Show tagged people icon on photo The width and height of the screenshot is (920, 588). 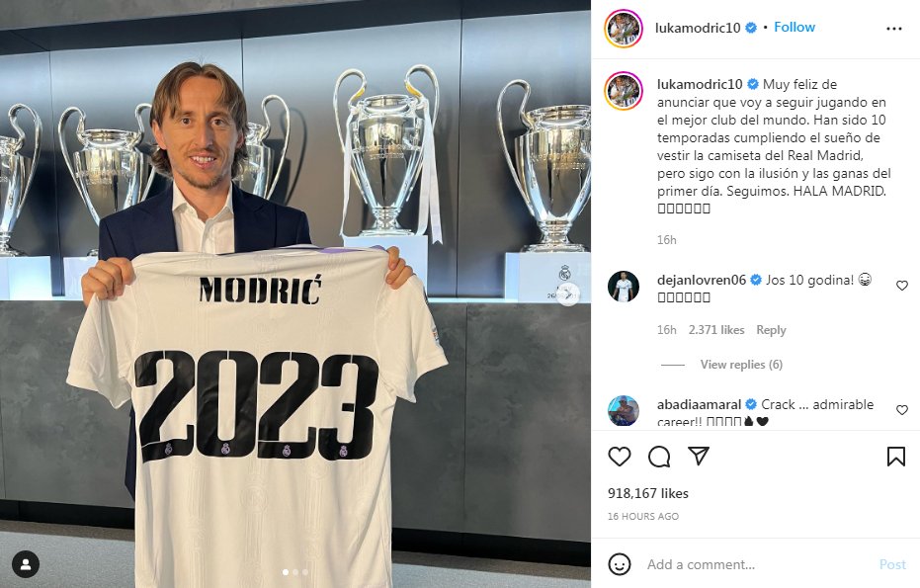[26, 565]
